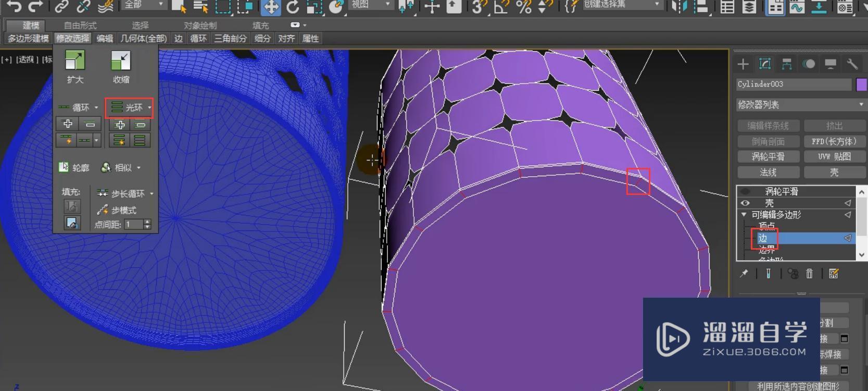868x391 pixels.
Task: Click the 循环 loop selection button
Action: [x=74, y=107]
